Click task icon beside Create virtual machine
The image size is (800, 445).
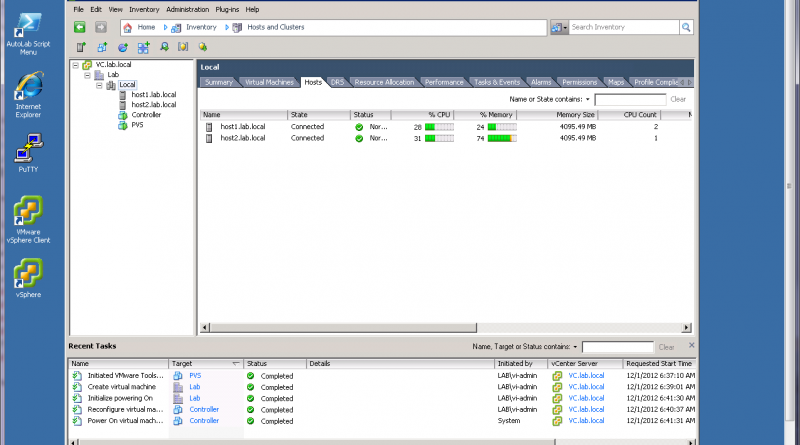(x=77, y=387)
